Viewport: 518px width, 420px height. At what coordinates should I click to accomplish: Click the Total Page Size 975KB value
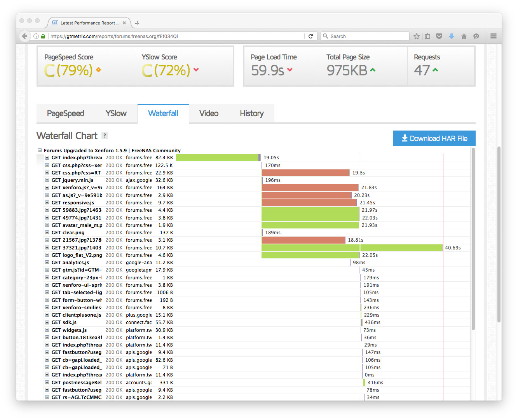(347, 70)
